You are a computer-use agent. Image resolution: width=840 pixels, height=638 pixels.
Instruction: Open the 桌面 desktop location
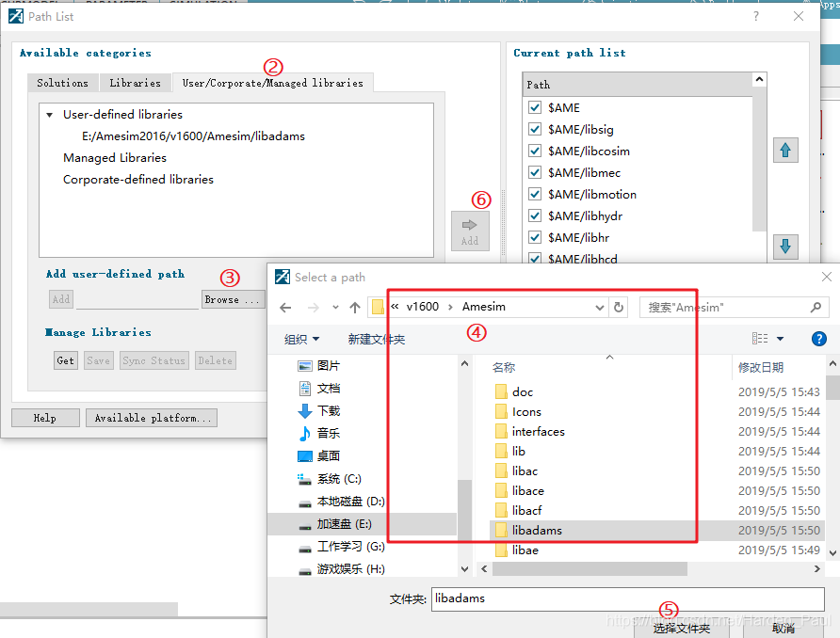[x=318, y=456]
